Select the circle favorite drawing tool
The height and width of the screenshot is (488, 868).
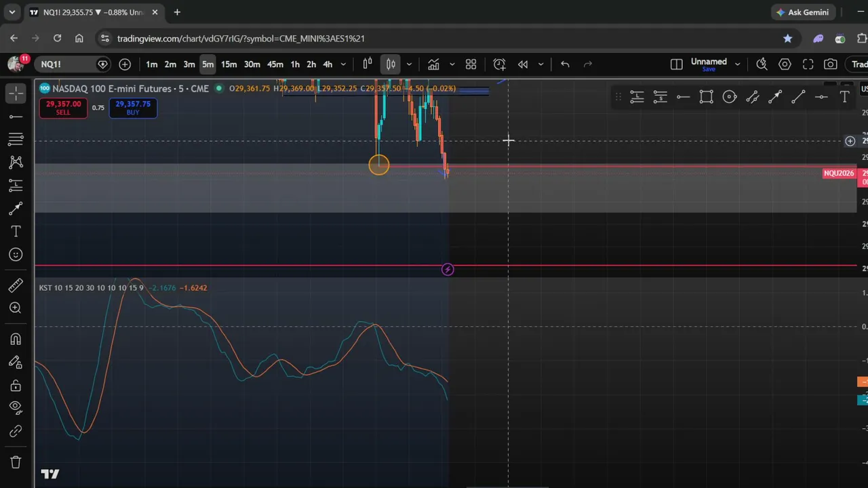730,97
